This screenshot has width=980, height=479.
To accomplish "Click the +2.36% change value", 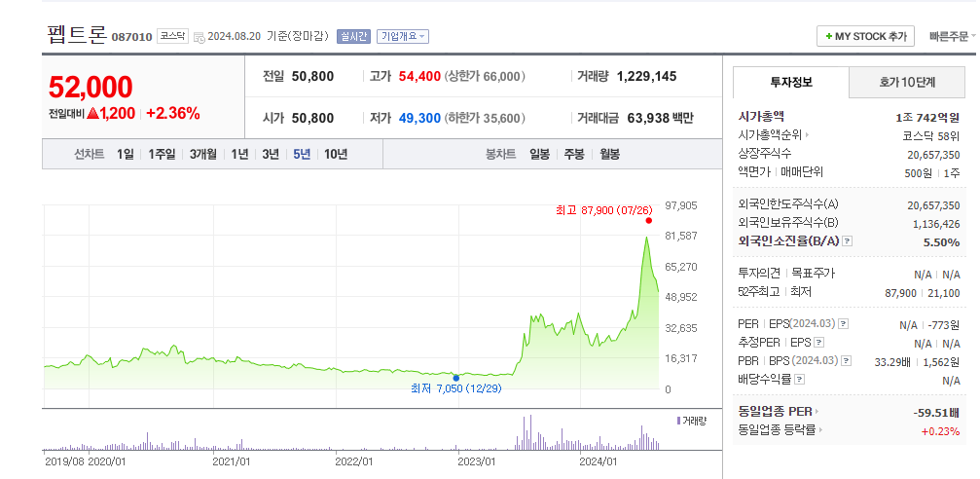I will tap(173, 113).
